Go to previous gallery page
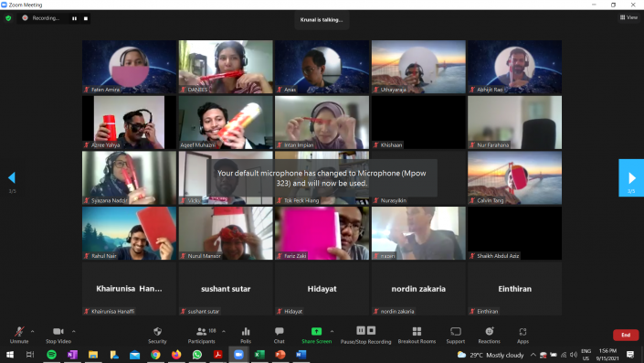644x363 pixels. [12, 177]
